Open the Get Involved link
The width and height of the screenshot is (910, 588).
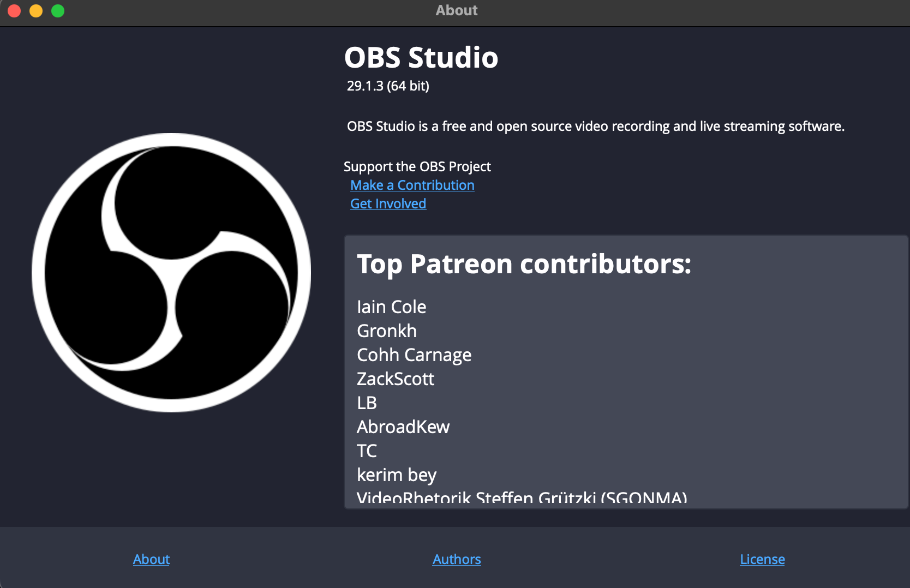pos(388,203)
